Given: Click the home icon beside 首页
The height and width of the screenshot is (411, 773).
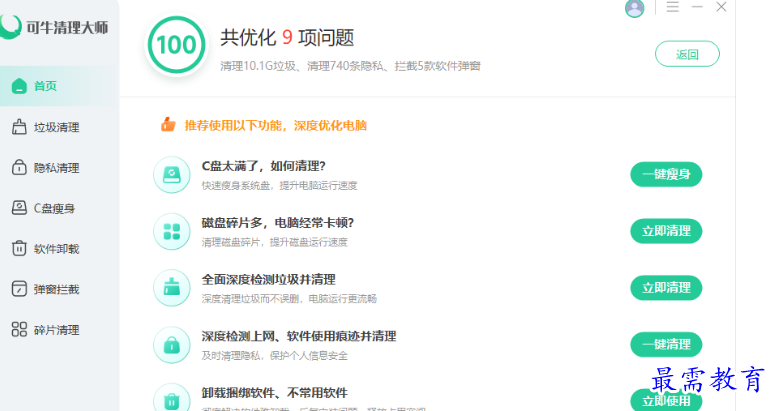Looking at the screenshot, I should coord(19,86).
